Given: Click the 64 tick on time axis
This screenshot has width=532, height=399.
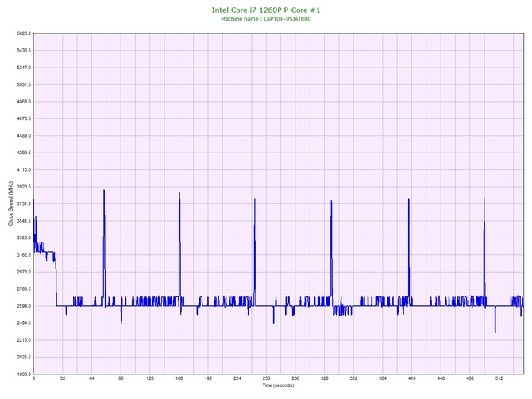Looking at the screenshot, I should click(91, 378).
